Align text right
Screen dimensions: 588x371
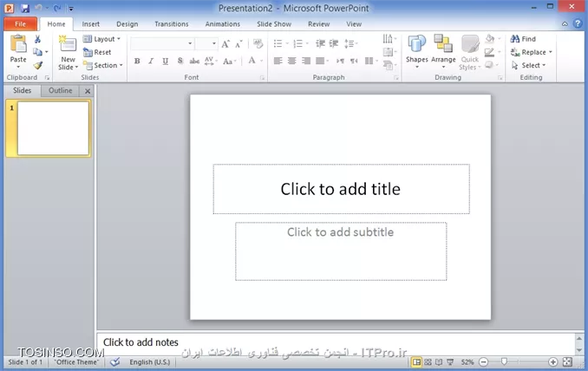pyautogui.click(x=306, y=61)
